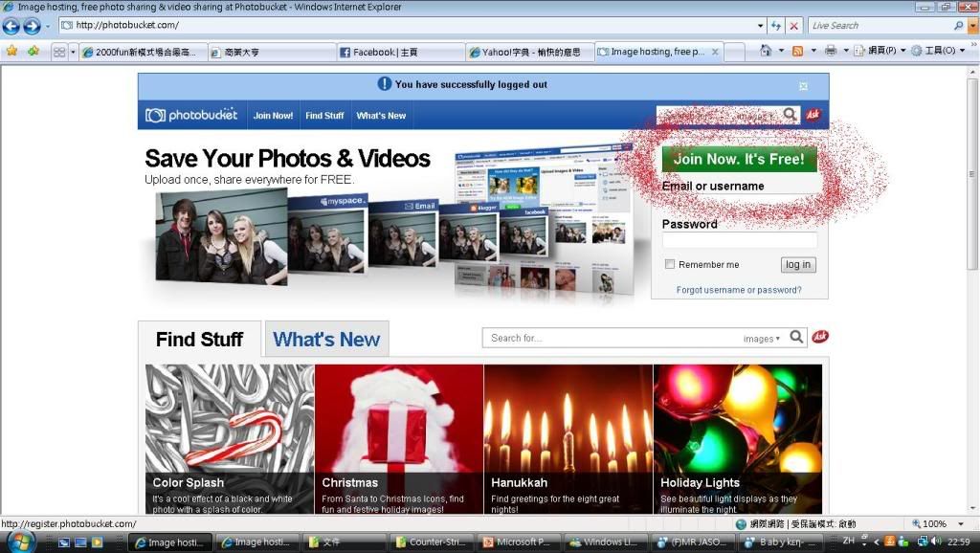Click the Password input field
The image size is (980, 553).
point(739,240)
